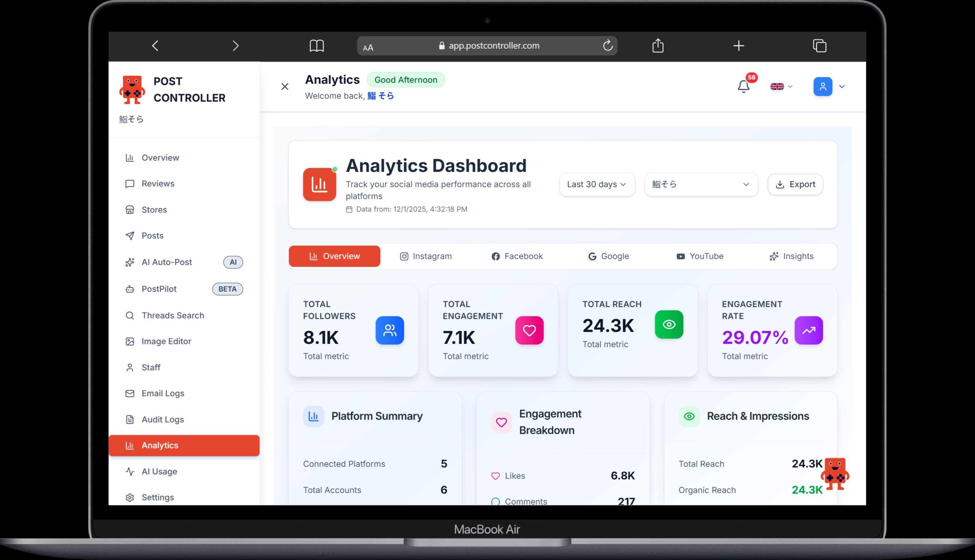Select the AI Usage section
The height and width of the screenshot is (560, 975).
(159, 471)
